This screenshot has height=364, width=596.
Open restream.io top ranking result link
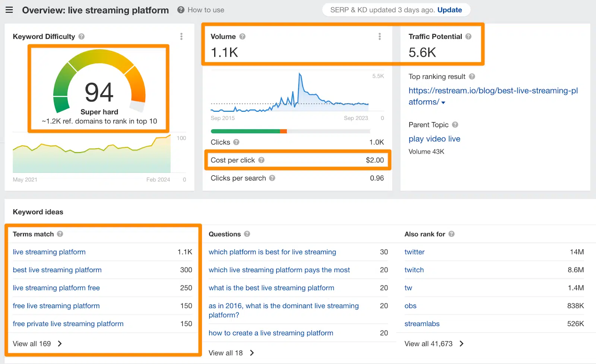[493, 96]
